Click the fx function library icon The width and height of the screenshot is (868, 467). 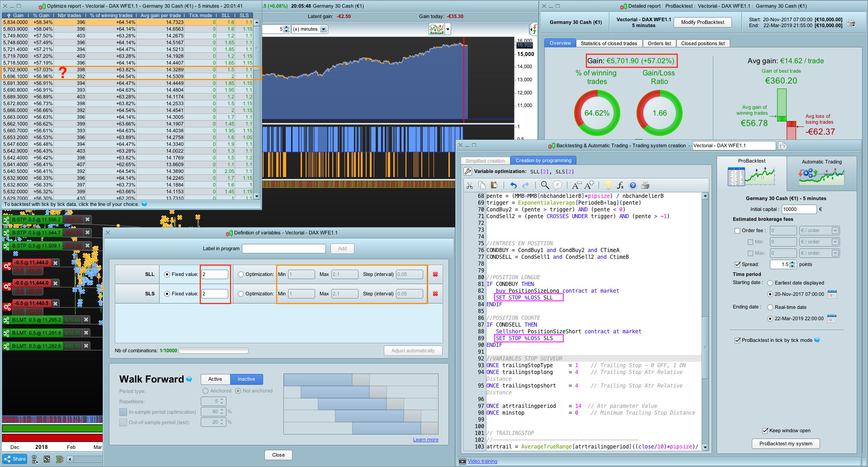click(620, 185)
